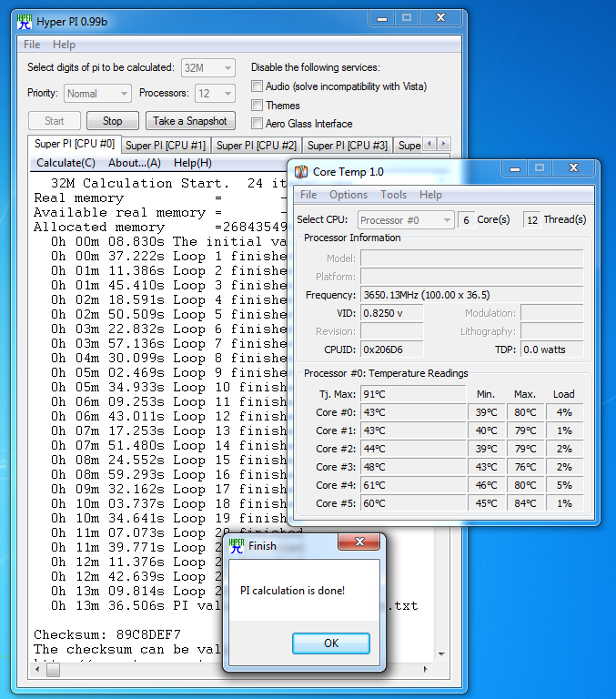Enable the Audio service checkbox
This screenshot has width=616, height=699.
pyautogui.click(x=257, y=86)
